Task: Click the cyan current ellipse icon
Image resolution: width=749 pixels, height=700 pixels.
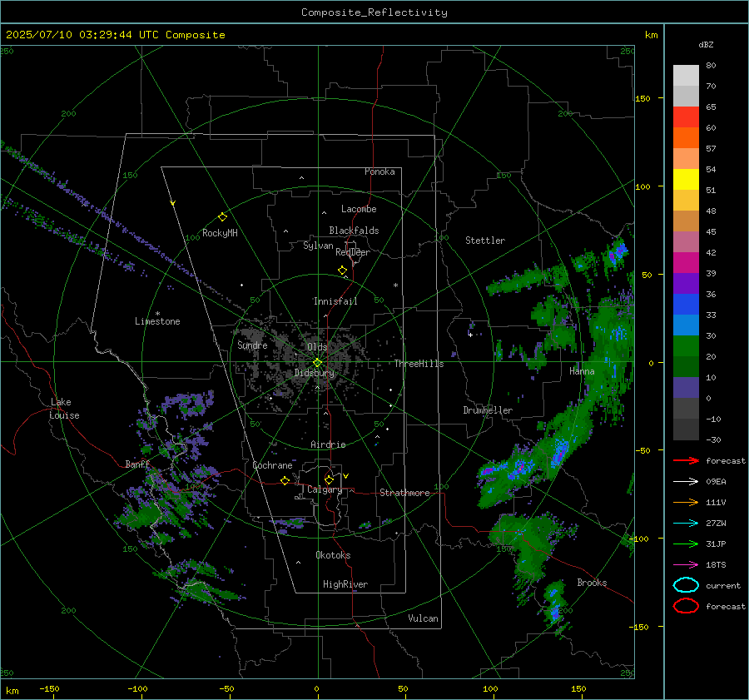Action: tap(686, 585)
